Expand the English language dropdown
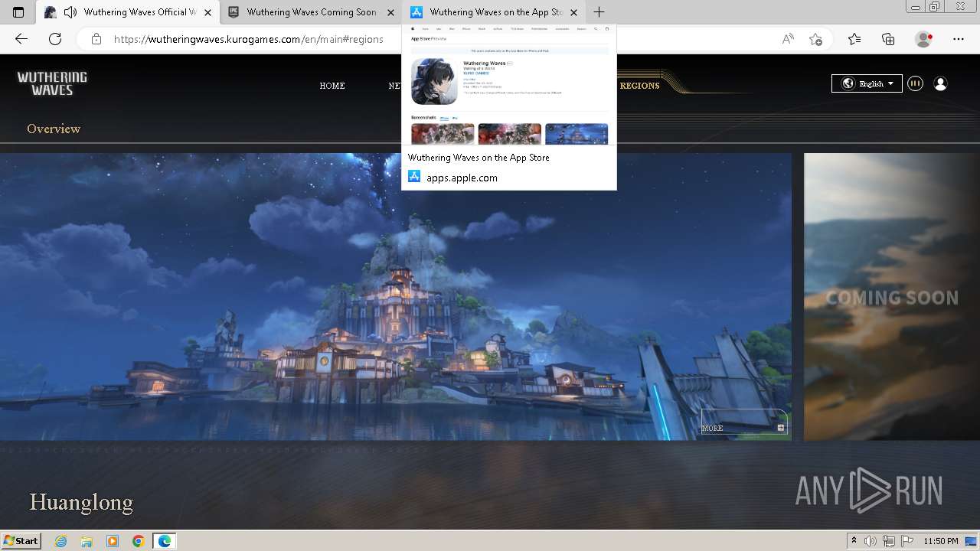980x551 pixels. [x=867, y=83]
